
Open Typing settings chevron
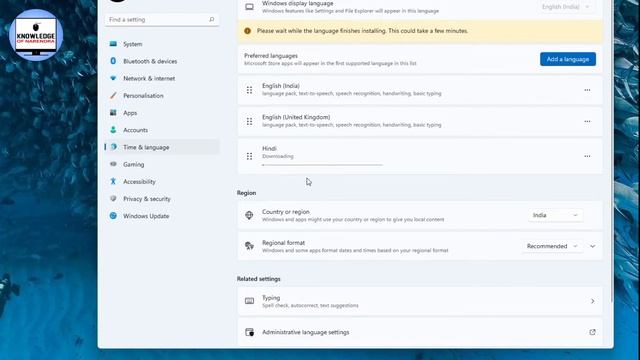pyautogui.click(x=593, y=301)
